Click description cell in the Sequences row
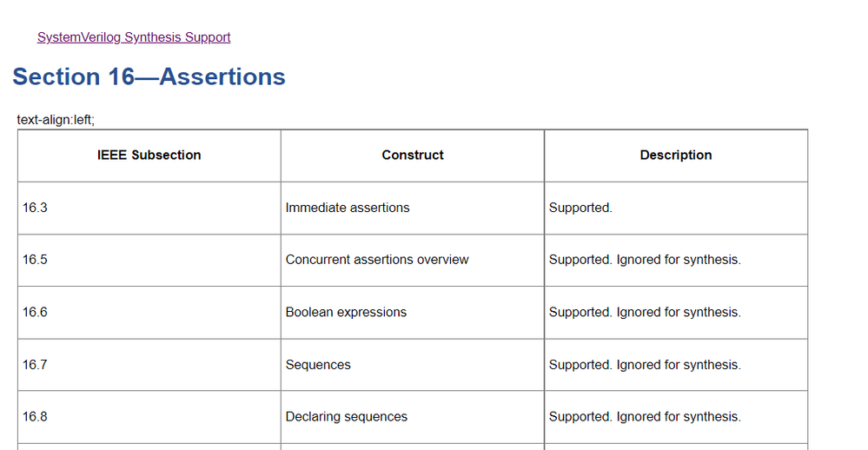 [645, 365]
